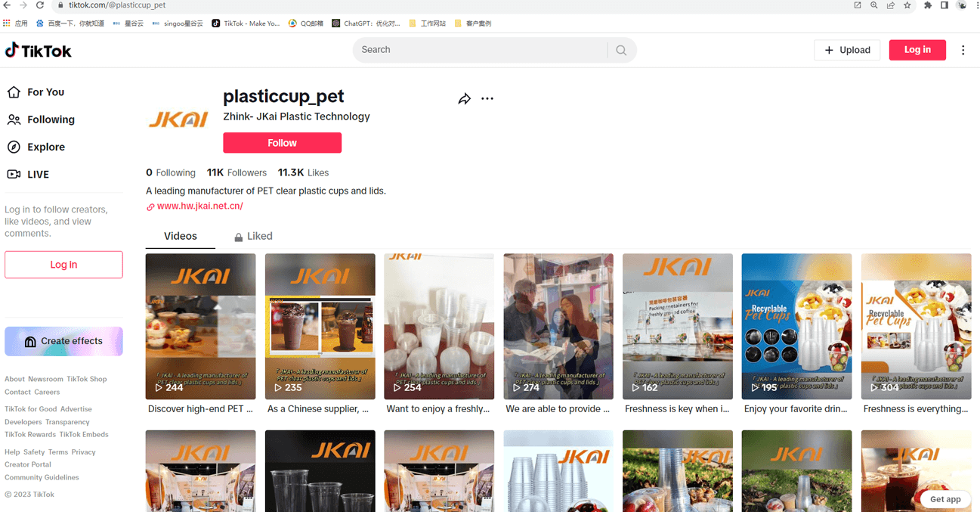Click the red Follow button
The width and height of the screenshot is (980, 512).
coord(282,143)
